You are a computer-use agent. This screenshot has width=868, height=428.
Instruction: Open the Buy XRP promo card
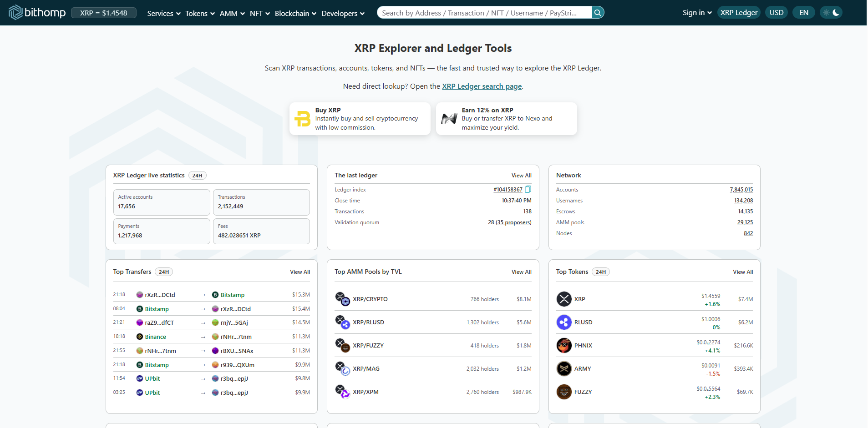click(x=360, y=119)
